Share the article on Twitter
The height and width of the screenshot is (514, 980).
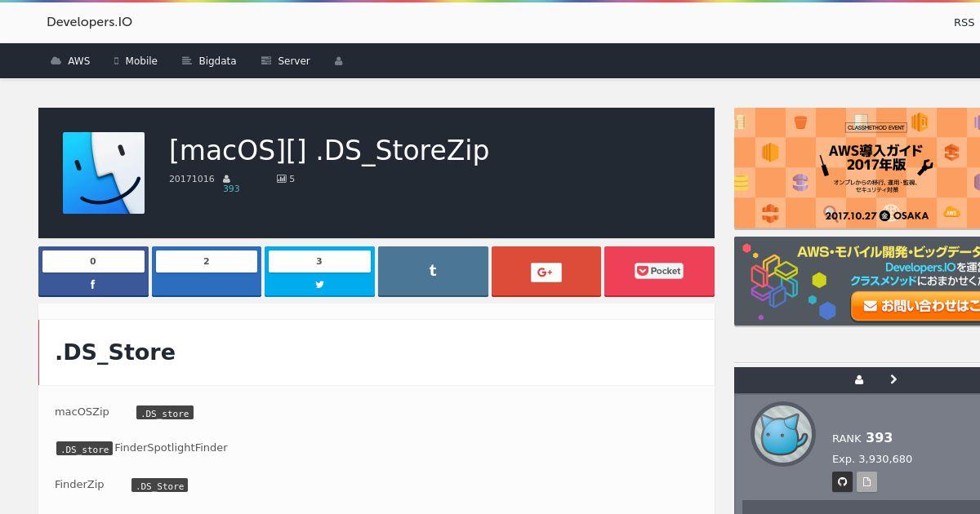319,285
